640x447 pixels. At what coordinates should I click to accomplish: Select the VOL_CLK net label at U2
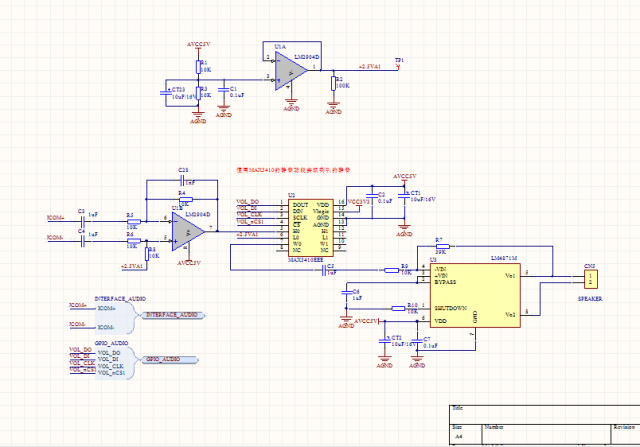[x=249, y=215]
